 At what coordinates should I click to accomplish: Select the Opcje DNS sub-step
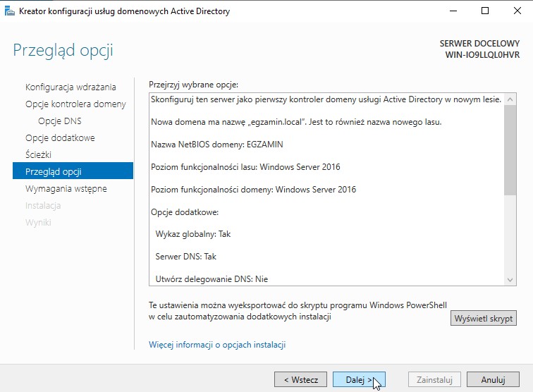coord(59,121)
